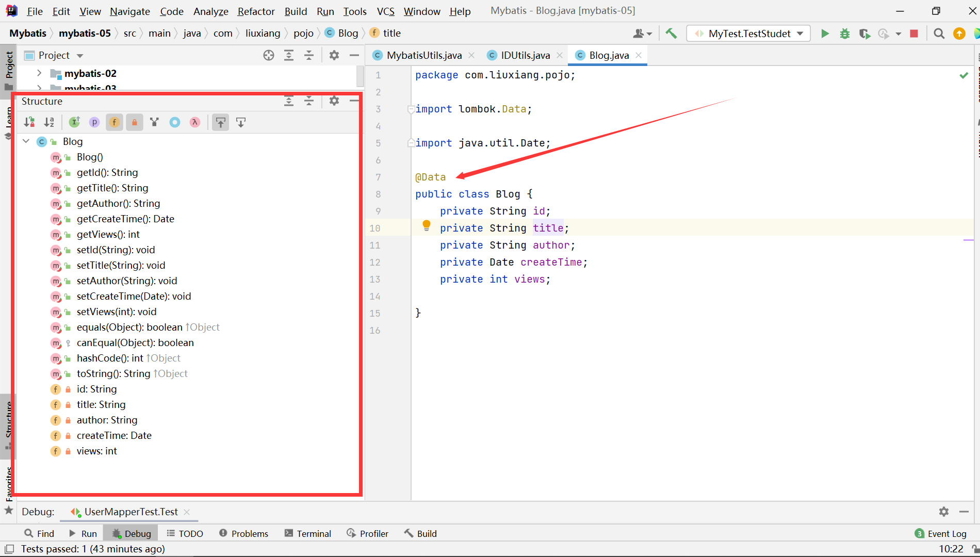Open the Terminal tool window
Screen dimensions: 980x557
[308, 533]
